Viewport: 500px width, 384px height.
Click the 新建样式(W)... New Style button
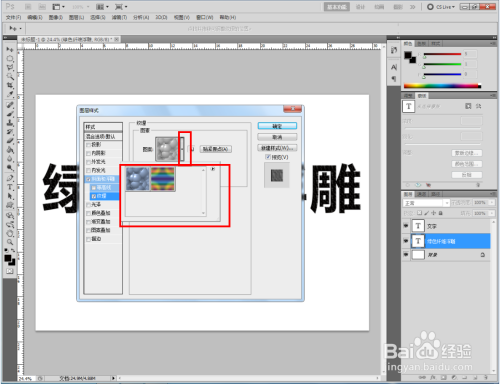point(277,148)
